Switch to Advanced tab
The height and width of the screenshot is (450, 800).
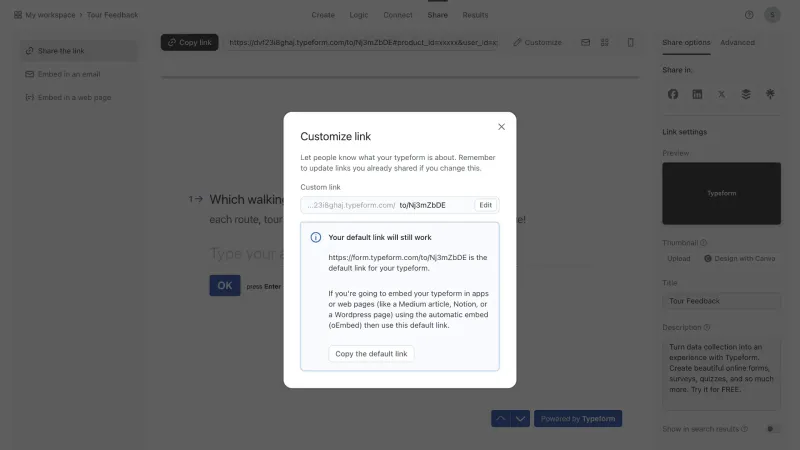click(737, 42)
